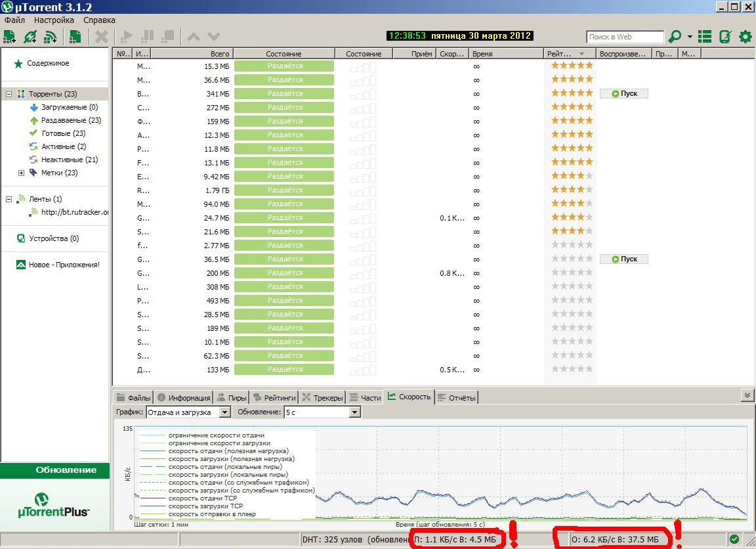
Task: Click Add Torrent from URL icon
Action: (x=30, y=37)
